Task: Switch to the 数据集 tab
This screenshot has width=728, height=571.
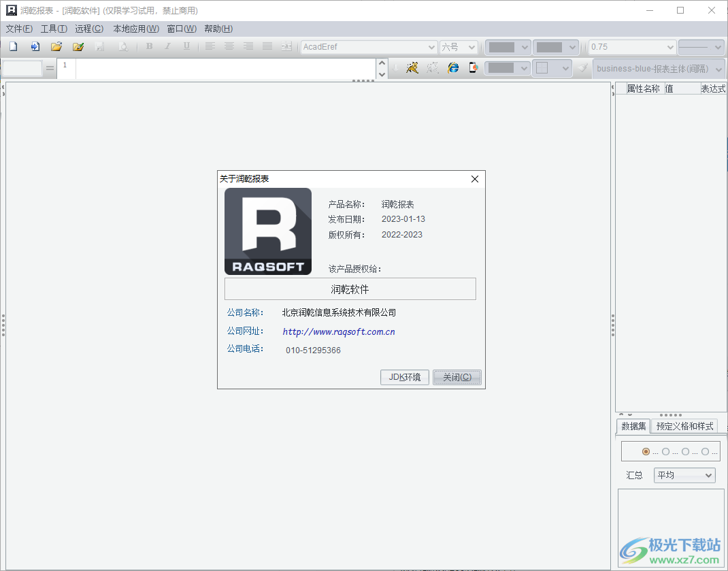Action: tap(633, 426)
